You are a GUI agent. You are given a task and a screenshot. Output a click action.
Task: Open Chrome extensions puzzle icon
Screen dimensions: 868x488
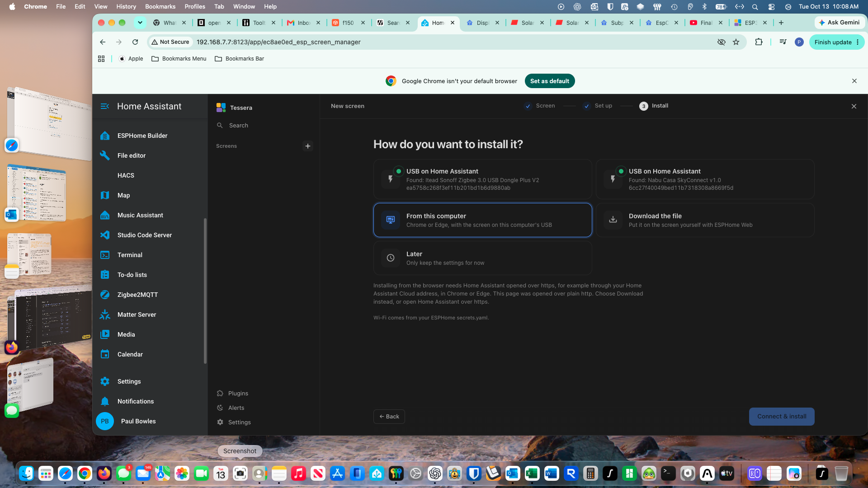pos(759,42)
